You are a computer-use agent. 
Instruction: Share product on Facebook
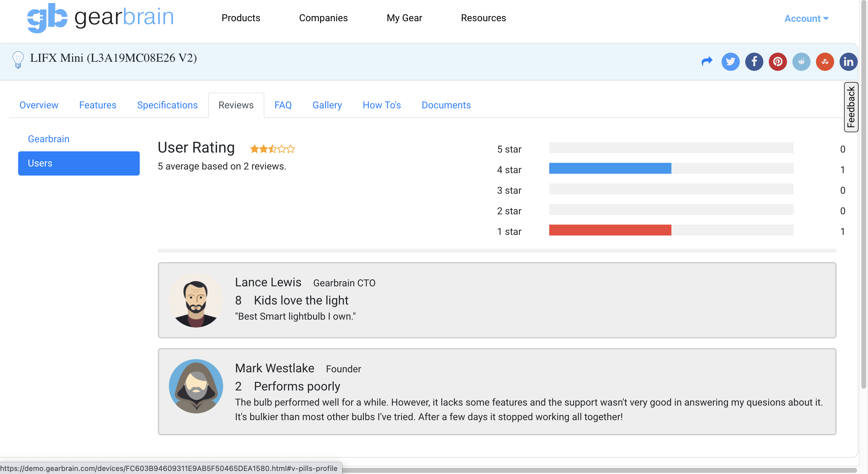[754, 62]
